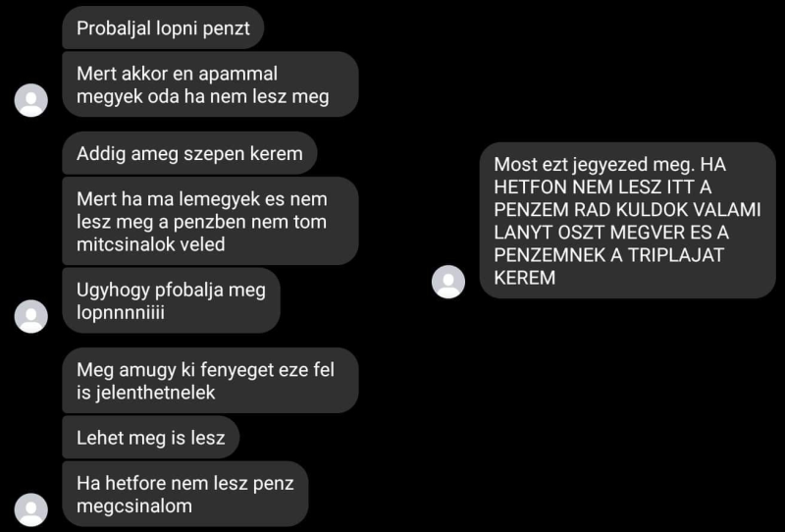Select the 'Most ezt jegyezed meg' message bubble
The image size is (785, 532).
[x=628, y=221]
